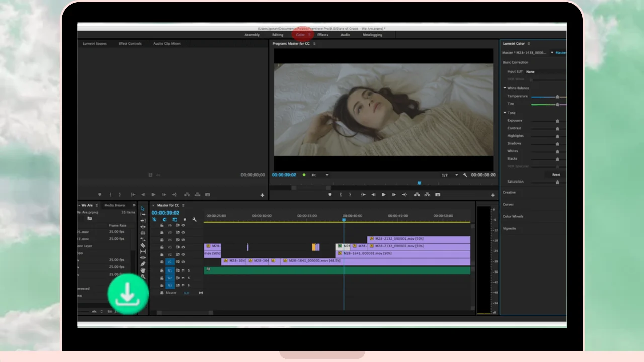The height and width of the screenshot is (362, 644).
Task: Toggle lock on V3 track
Action: [162, 247]
